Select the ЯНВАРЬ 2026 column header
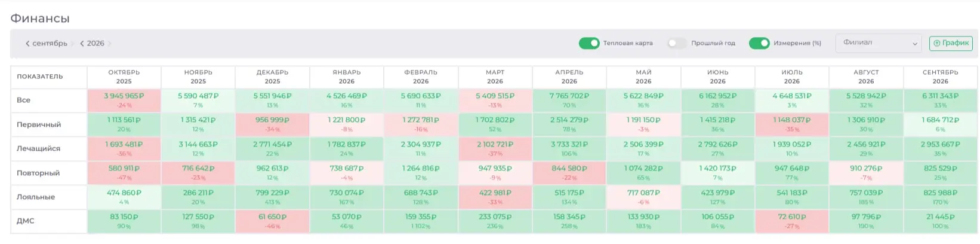980x244 pixels. coord(347,77)
